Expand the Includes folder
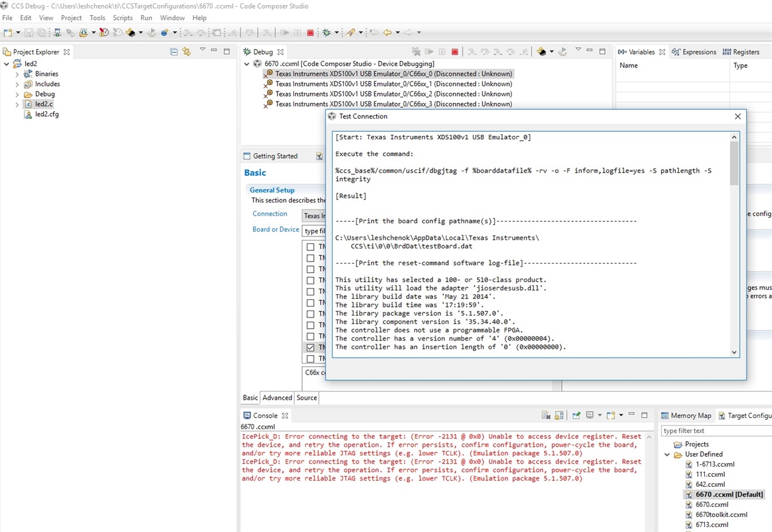 17,84
